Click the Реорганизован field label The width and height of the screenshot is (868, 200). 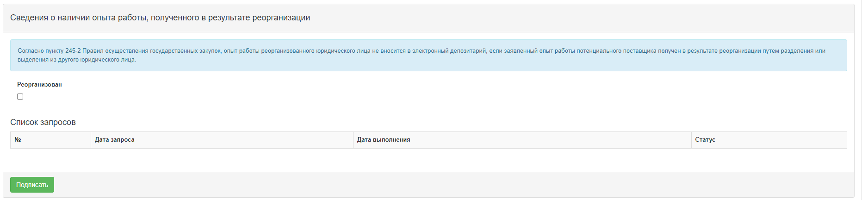click(x=39, y=85)
